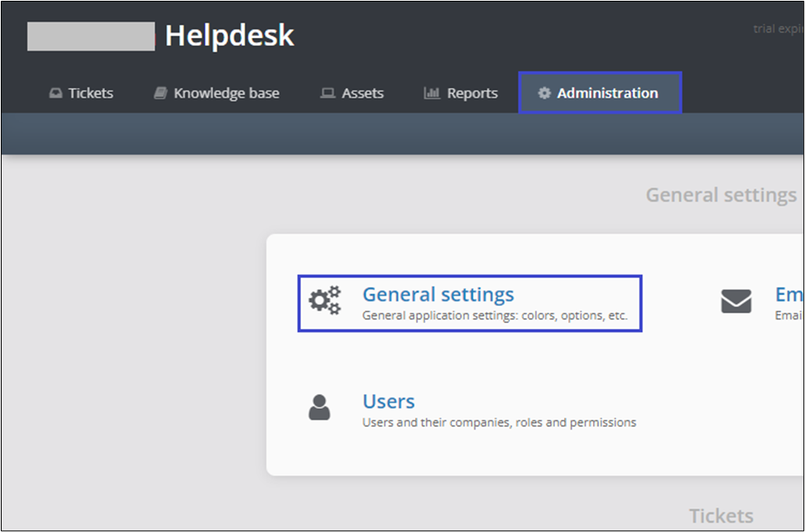Image resolution: width=805 pixels, height=532 pixels.
Task: Click the laptop icon beside Assets
Action: click(x=327, y=94)
